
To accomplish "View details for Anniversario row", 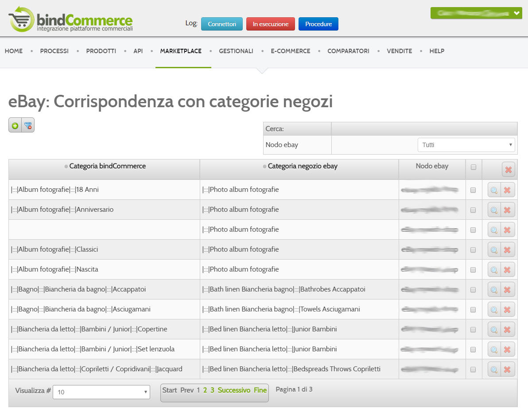I will (x=494, y=210).
